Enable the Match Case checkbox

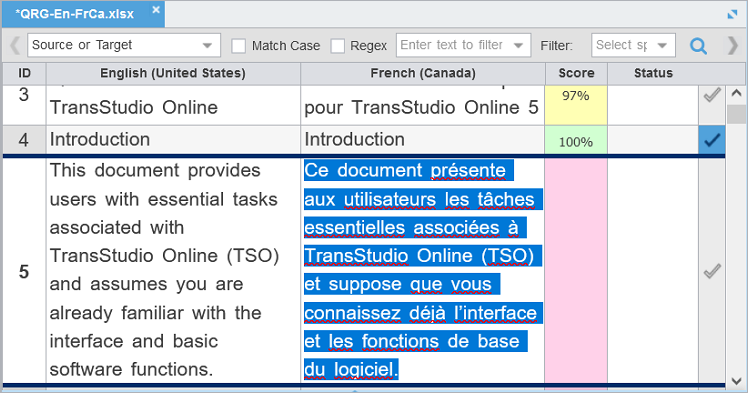[x=239, y=46]
